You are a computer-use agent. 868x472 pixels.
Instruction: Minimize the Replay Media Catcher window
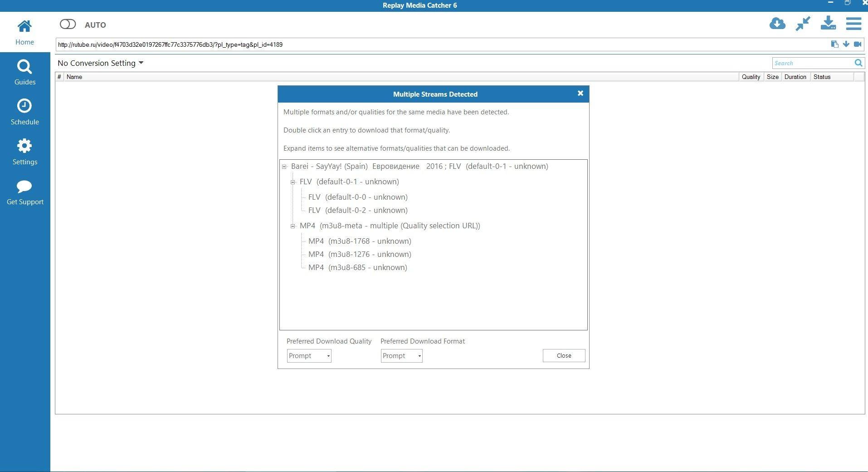tap(830, 3)
